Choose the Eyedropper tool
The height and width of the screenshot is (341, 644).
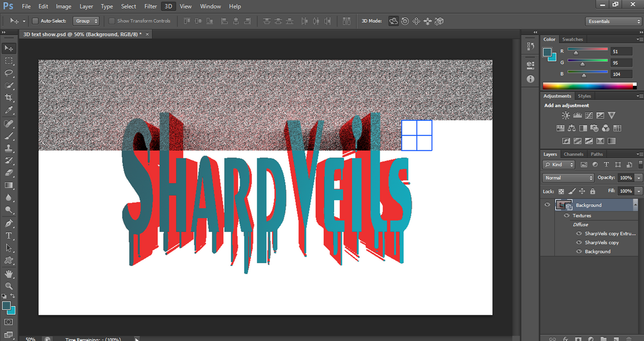click(9, 110)
